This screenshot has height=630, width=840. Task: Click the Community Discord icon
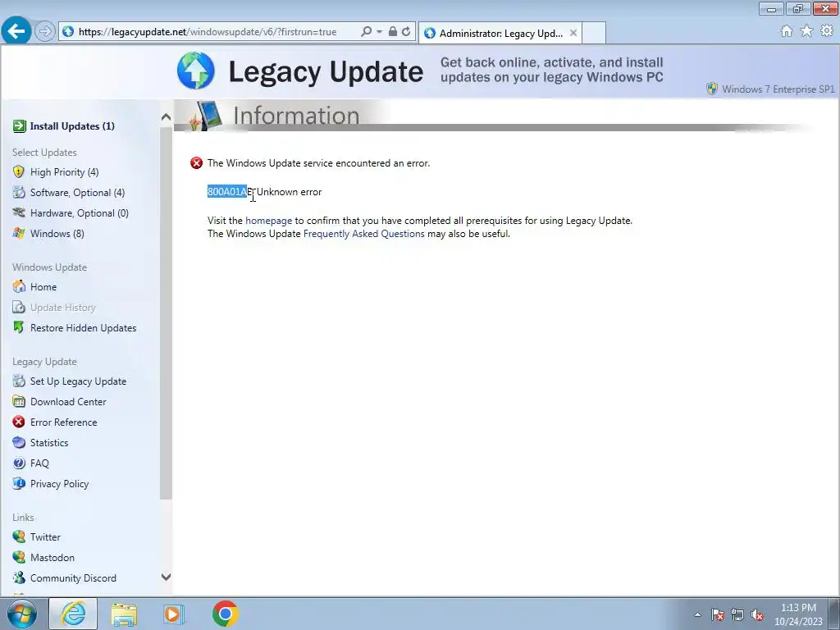(x=19, y=577)
